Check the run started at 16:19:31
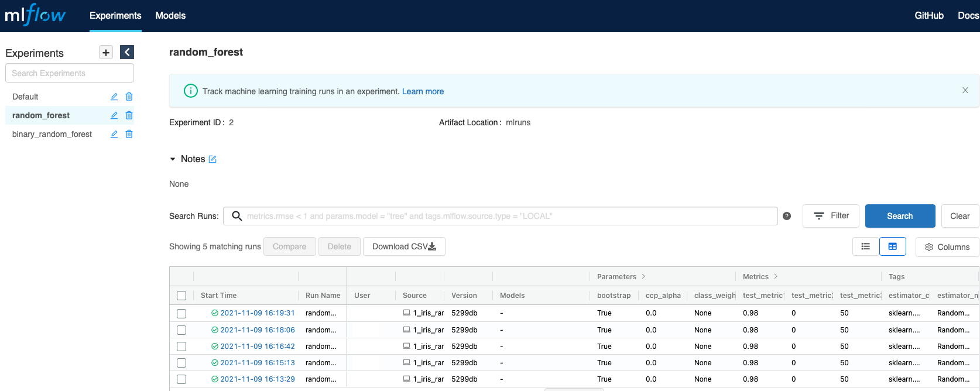 [x=181, y=314]
